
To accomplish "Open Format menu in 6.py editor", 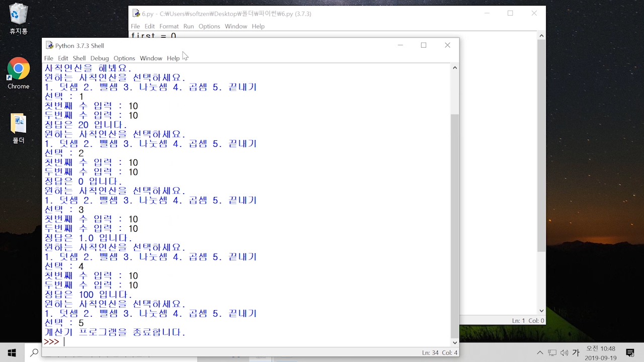I will (169, 26).
